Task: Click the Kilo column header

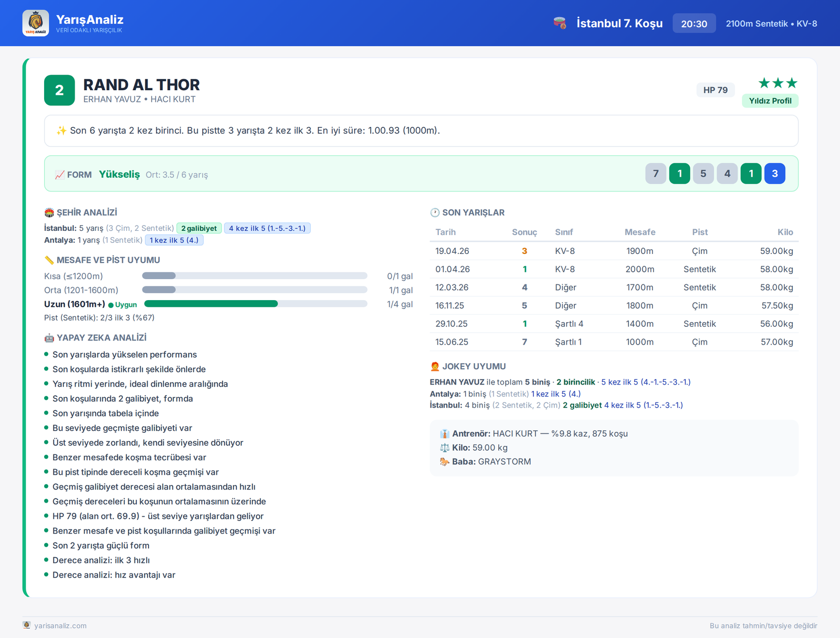Action: pos(785,232)
